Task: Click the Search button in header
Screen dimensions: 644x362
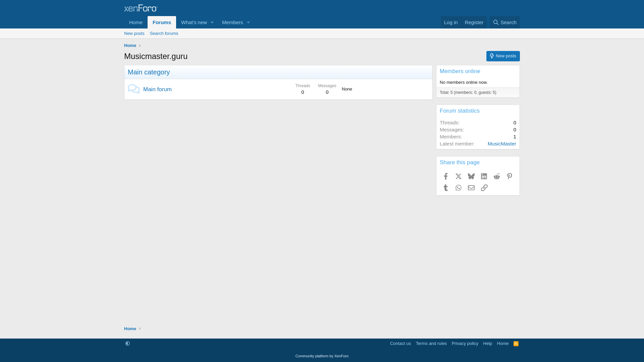Action: coord(504,22)
